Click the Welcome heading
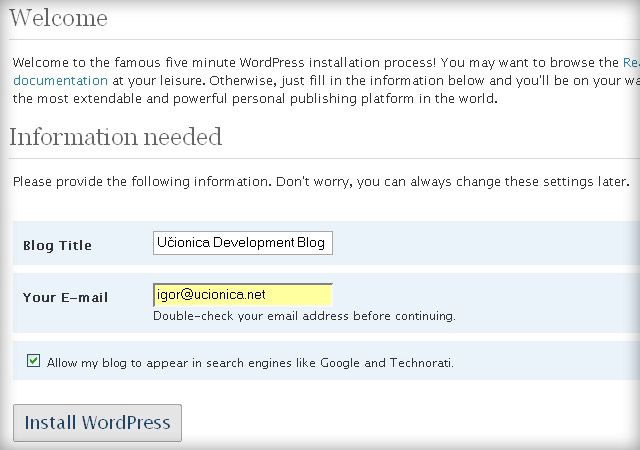The image size is (640, 450). pos(58,18)
